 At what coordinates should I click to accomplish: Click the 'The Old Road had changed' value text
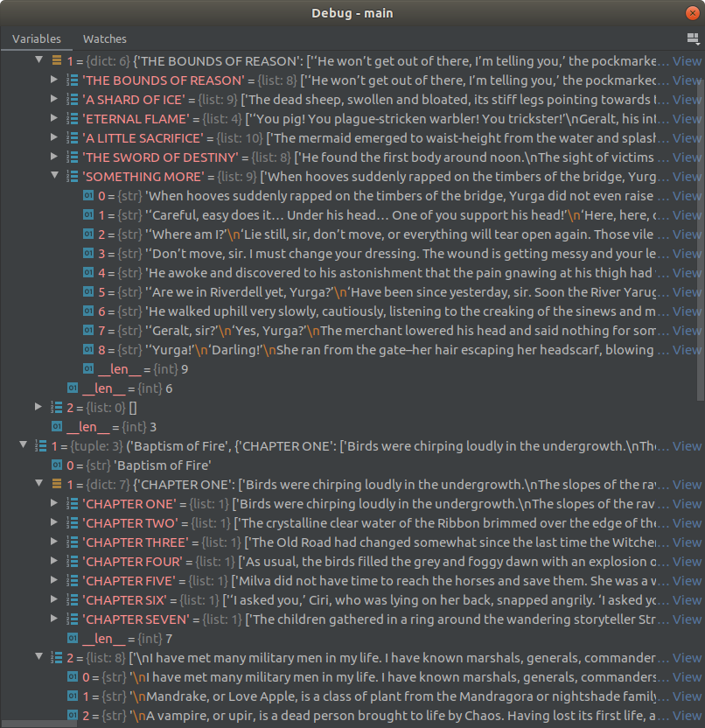[450, 542]
